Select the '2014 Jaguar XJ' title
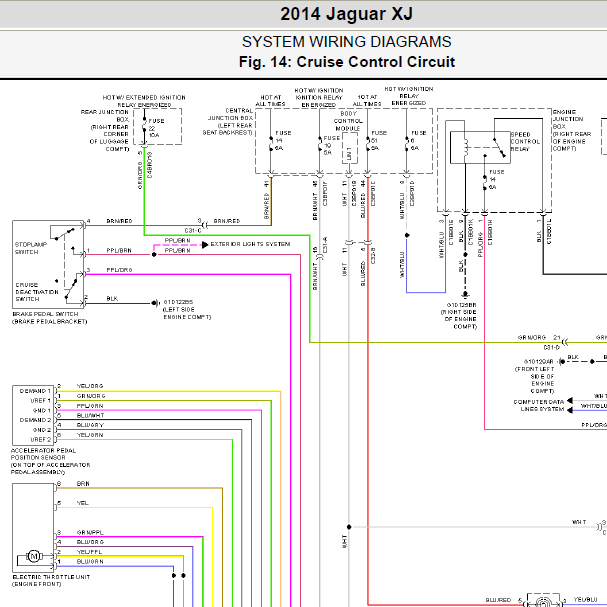This screenshot has height=607, width=607. [x=346, y=14]
